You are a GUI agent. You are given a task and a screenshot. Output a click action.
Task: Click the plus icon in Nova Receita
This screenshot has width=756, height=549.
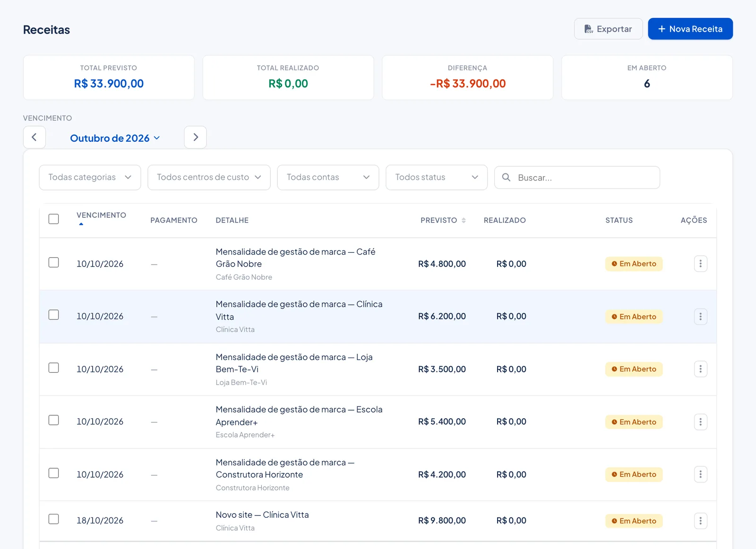coord(661,29)
